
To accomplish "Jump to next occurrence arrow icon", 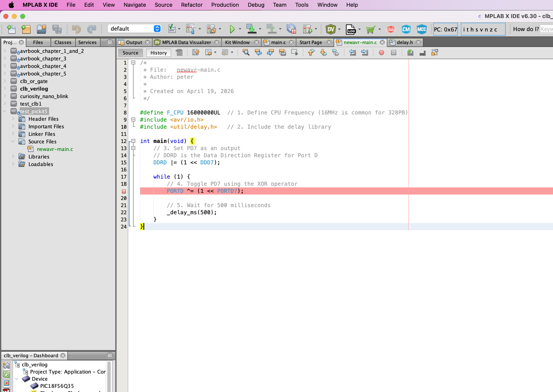I will pyautogui.click(x=270, y=52).
